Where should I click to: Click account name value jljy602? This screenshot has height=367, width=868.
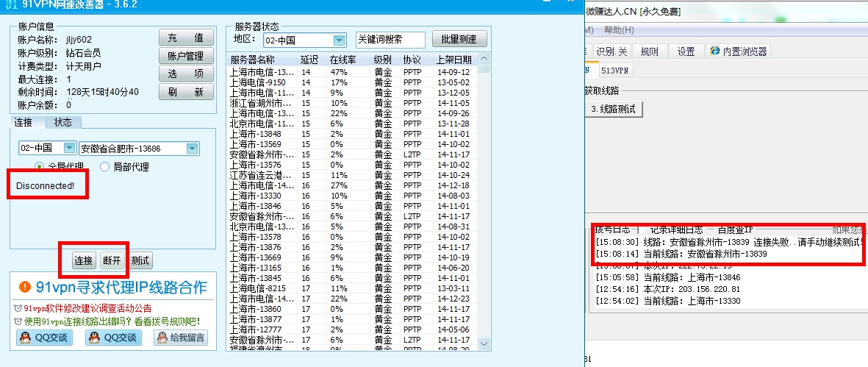(x=79, y=39)
